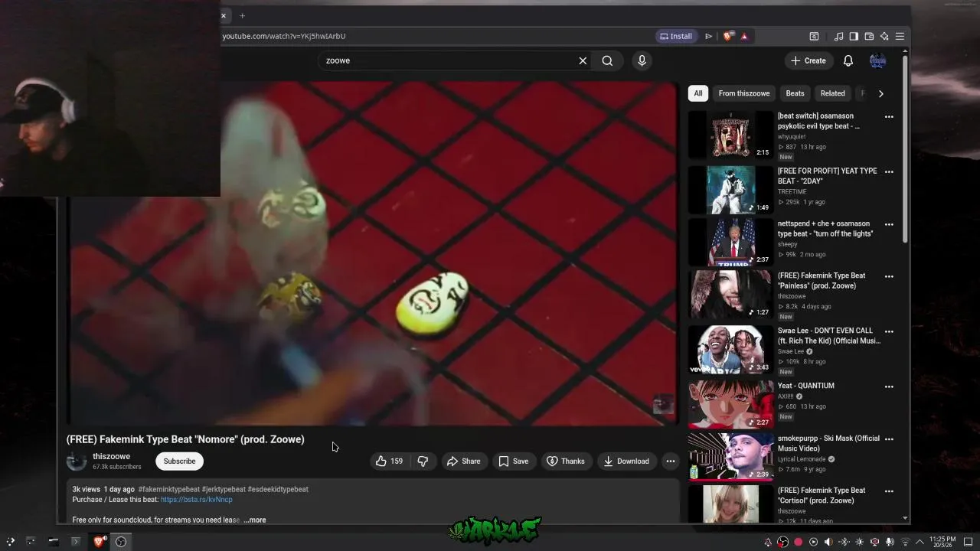Viewport: 980px width, 551px height.
Task: Open YEAT TYPE BEAT 2DAY thumbnail
Action: [x=731, y=190]
